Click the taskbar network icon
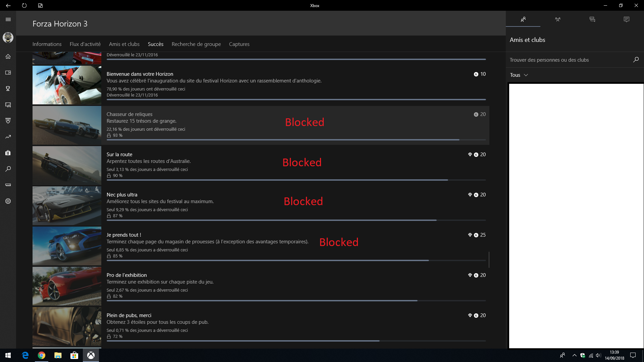Image resolution: width=644 pixels, height=362 pixels. click(x=591, y=356)
